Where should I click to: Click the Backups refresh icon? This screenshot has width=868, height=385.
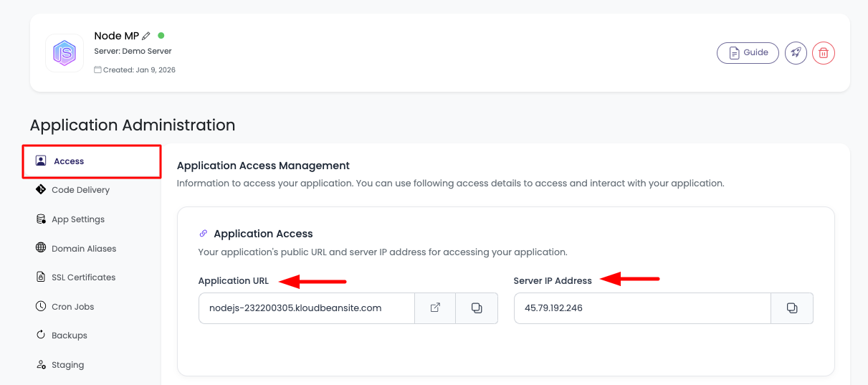[x=41, y=335]
